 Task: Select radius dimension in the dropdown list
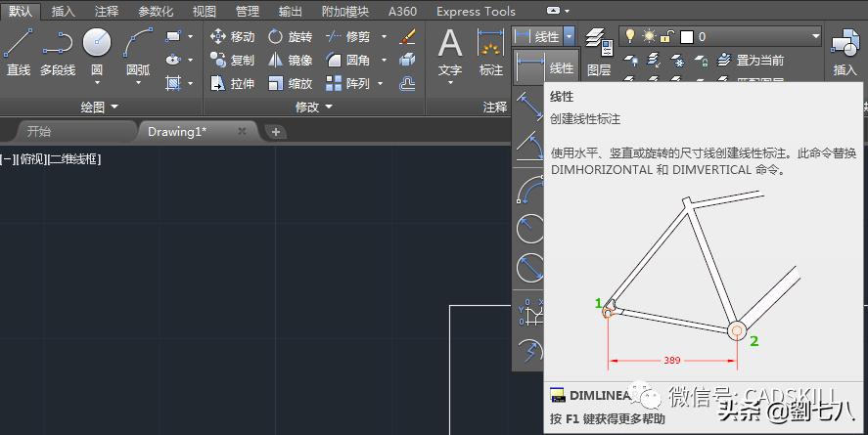[x=529, y=228]
